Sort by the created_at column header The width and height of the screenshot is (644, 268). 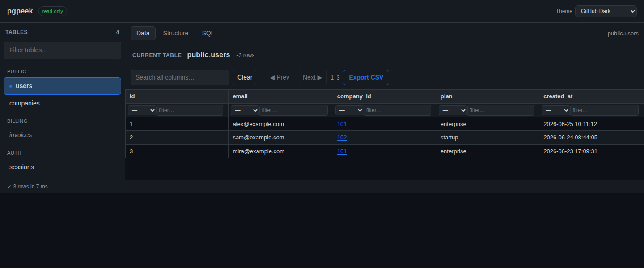[x=591, y=96]
